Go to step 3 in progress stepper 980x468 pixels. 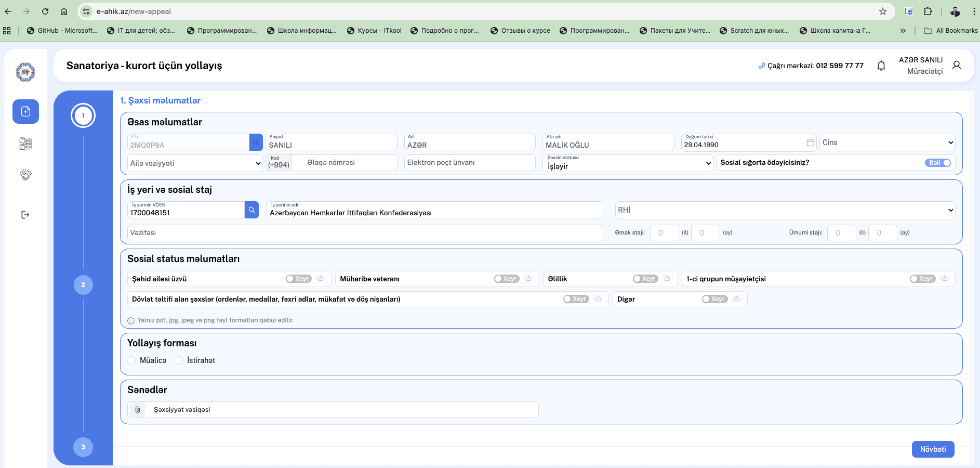tap(83, 447)
